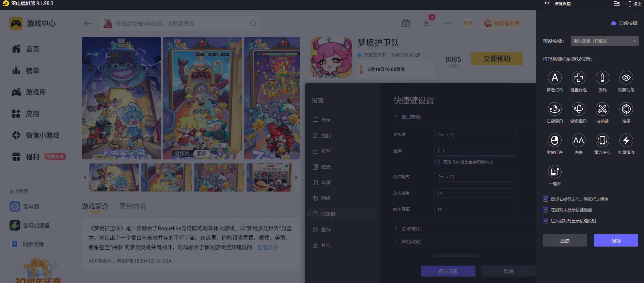Image resolution: width=644 pixels, height=283 pixels.
Task: Click the 还原 restore button
Action: (x=565, y=240)
